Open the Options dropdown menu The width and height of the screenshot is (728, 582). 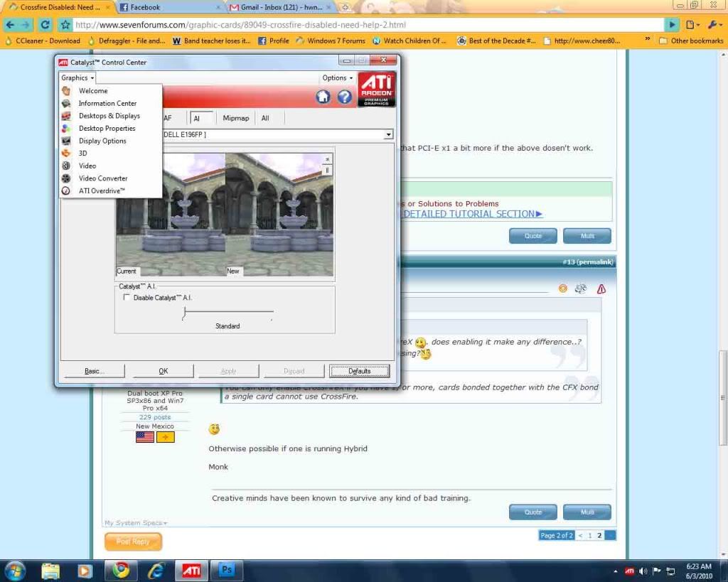338,78
